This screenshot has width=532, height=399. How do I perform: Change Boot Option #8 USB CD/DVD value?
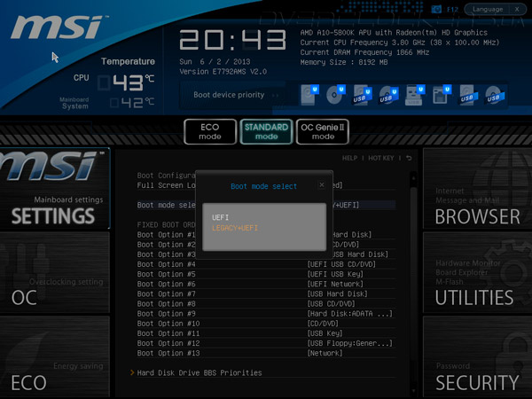(x=331, y=303)
